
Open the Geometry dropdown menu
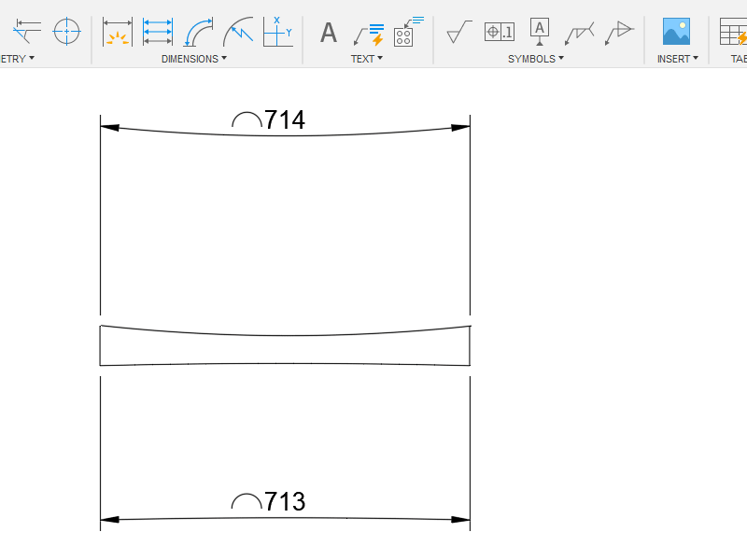pyautogui.click(x=18, y=59)
